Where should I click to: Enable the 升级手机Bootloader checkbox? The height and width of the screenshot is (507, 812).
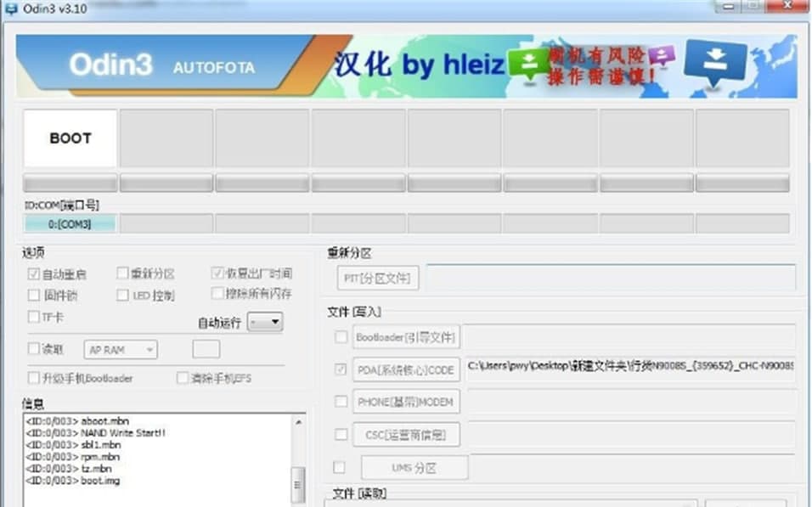click(x=34, y=378)
